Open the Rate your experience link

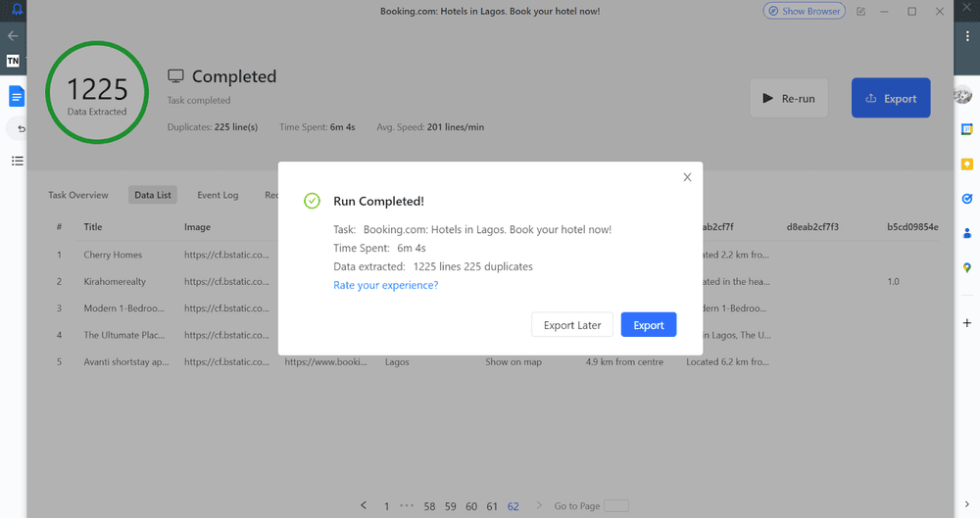click(x=385, y=285)
